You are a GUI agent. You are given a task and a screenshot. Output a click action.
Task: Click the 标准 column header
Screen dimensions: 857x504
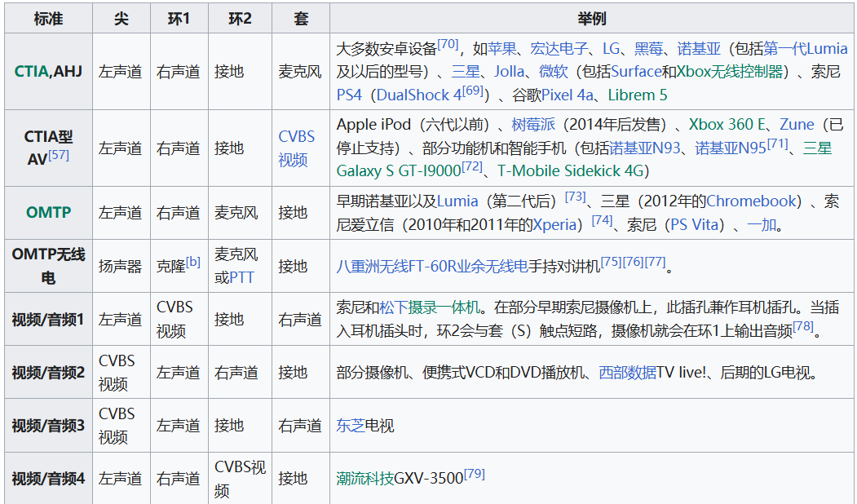48,19
